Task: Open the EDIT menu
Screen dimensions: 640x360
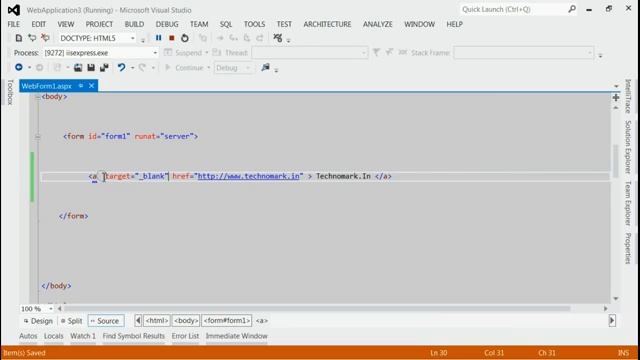Action: [39, 24]
